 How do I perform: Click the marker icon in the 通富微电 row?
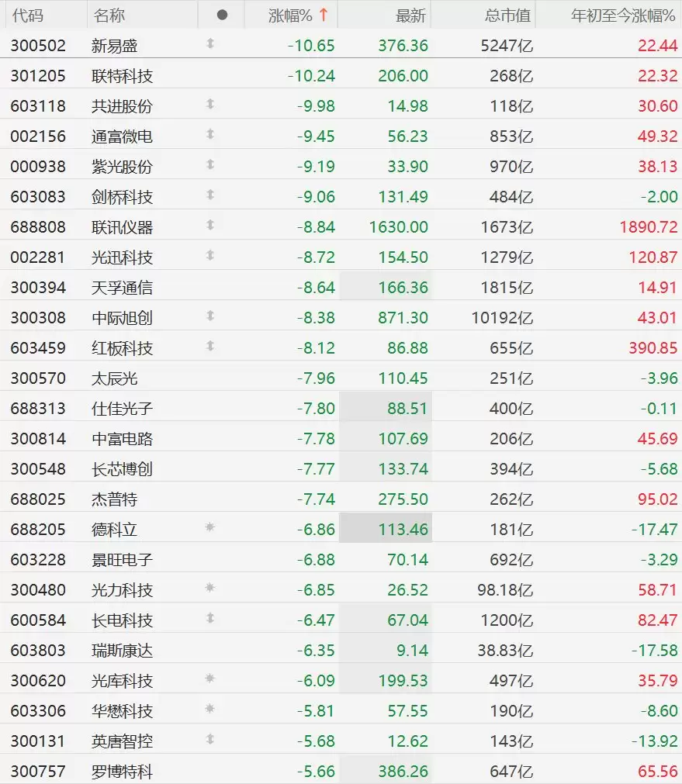click(210, 134)
